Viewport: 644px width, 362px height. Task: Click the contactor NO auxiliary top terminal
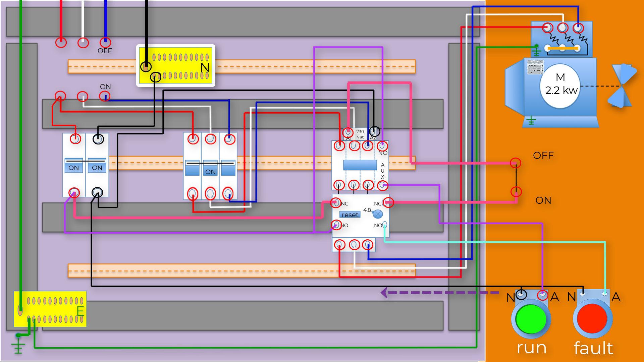pyautogui.click(x=382, y=146)
